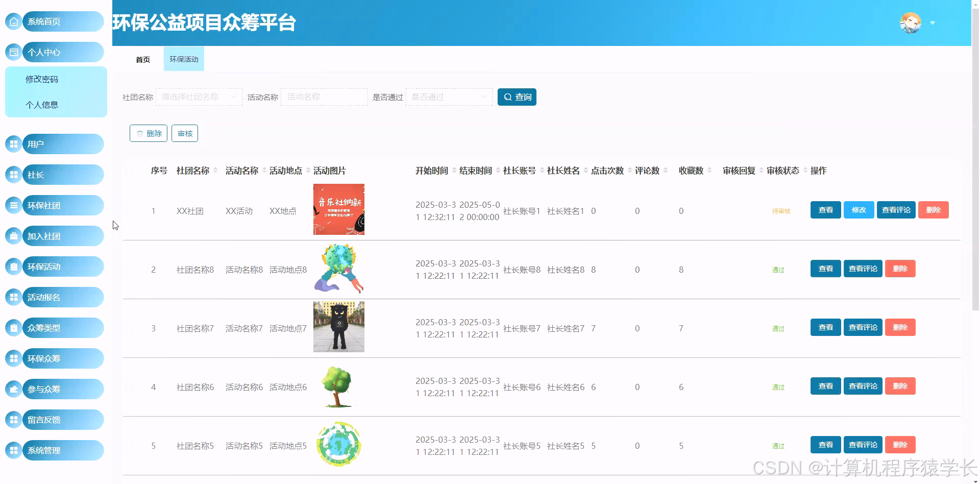Switch to the 首页 tab

(x=143, y=59)
